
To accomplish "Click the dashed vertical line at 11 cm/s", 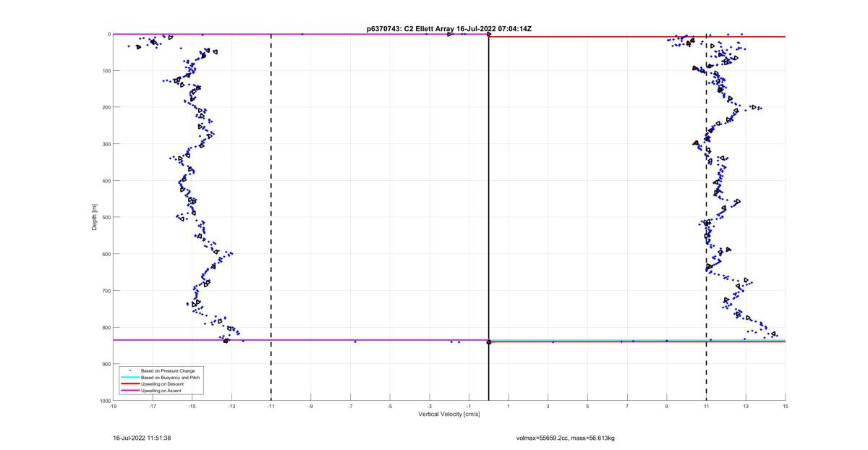I will point(707,217).
